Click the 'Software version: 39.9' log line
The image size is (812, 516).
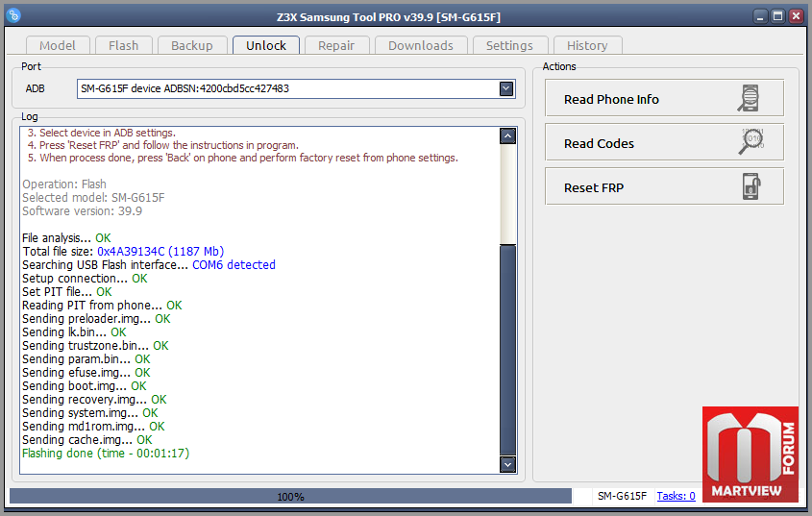pyautogui.click(x=82, y=210)
